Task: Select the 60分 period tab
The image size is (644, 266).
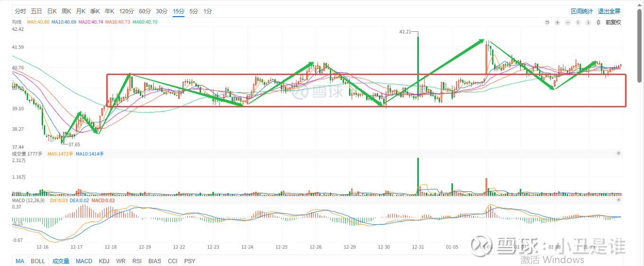Action: [x=145, y=11]
